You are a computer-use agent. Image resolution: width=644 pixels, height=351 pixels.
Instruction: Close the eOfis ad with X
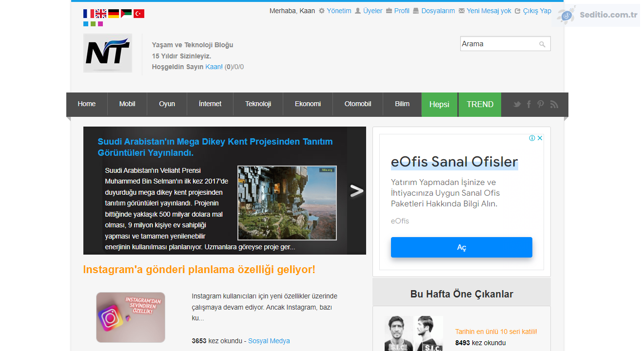point(540,138)
